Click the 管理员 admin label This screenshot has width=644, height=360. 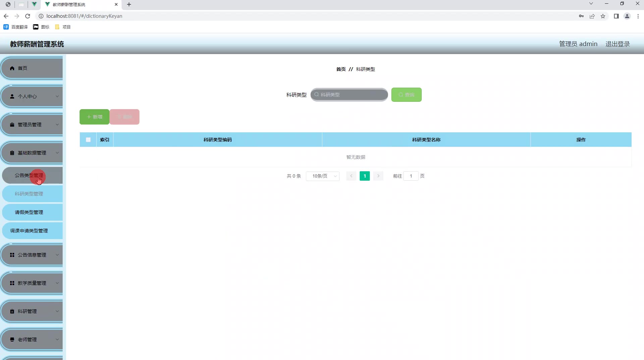click(x=578, y=44)
